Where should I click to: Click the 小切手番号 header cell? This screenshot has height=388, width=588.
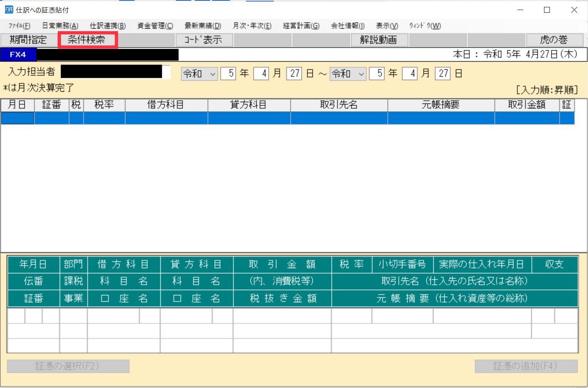pyautogui.click(x=403, y=265)
